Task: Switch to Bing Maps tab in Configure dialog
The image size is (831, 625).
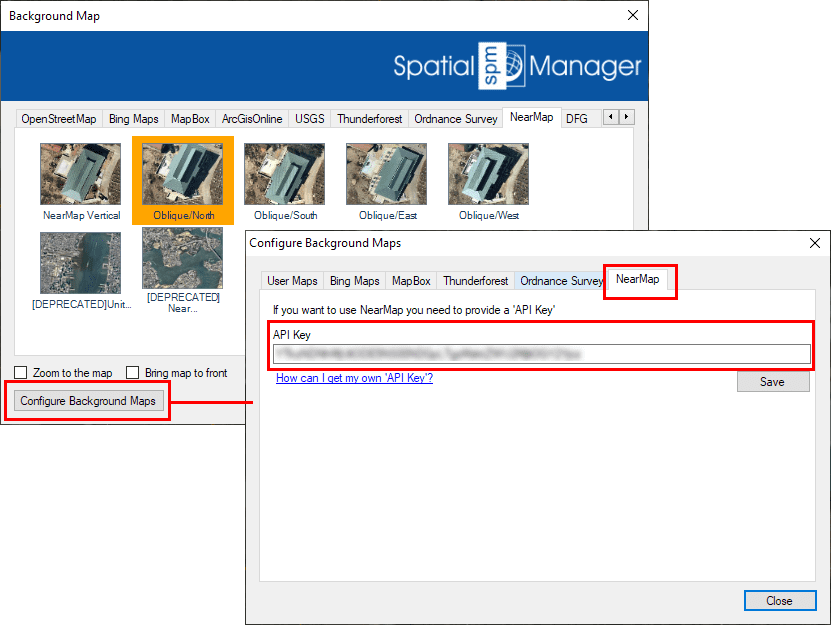Action: (355, 281)
